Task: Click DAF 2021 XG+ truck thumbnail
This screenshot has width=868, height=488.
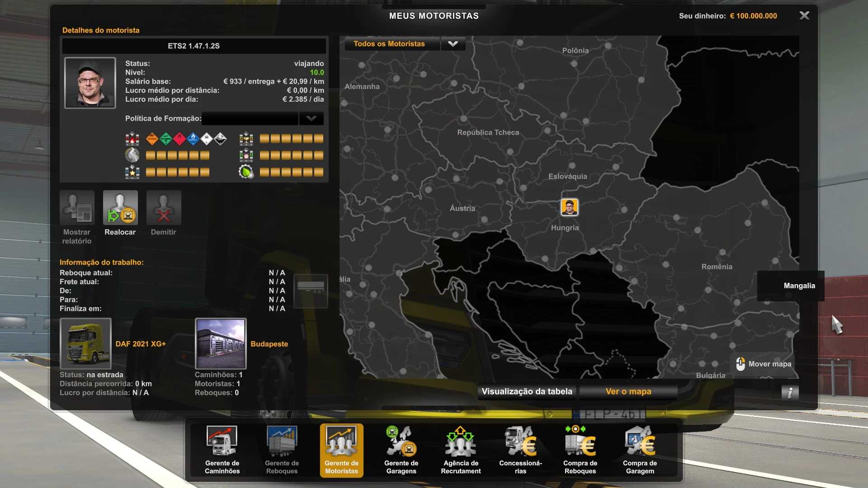Action: 85,343
